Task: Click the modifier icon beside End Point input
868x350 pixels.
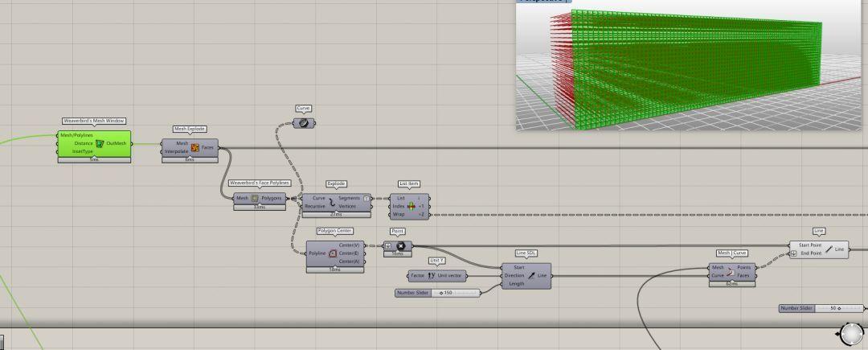Action: pos(794,253)
